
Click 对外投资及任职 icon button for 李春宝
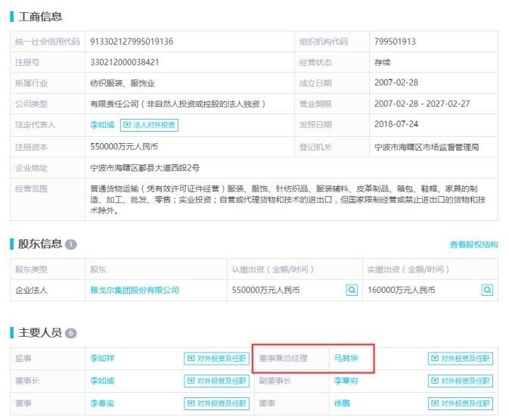coord(216,403)
